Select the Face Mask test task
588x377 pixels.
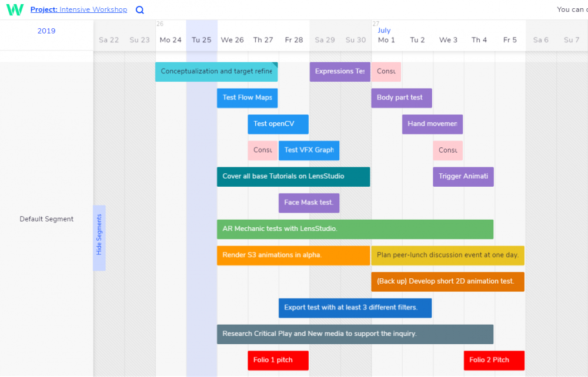pos(309,203)
